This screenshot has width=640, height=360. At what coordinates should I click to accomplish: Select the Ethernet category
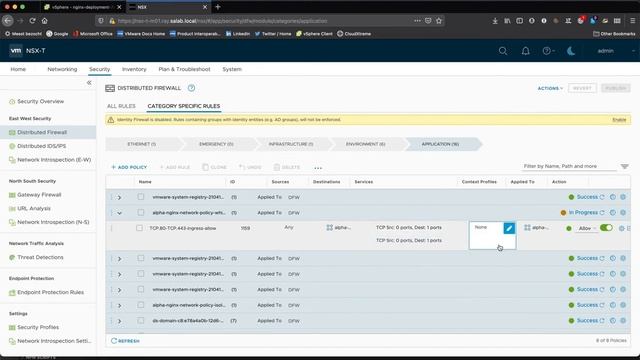pos(142,144)
